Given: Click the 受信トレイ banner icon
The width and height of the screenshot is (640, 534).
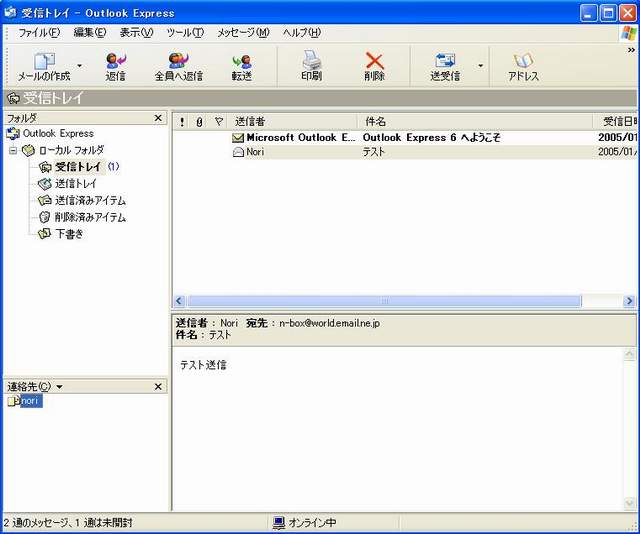Looking at the screenshot, I should (x=13, y=98).
